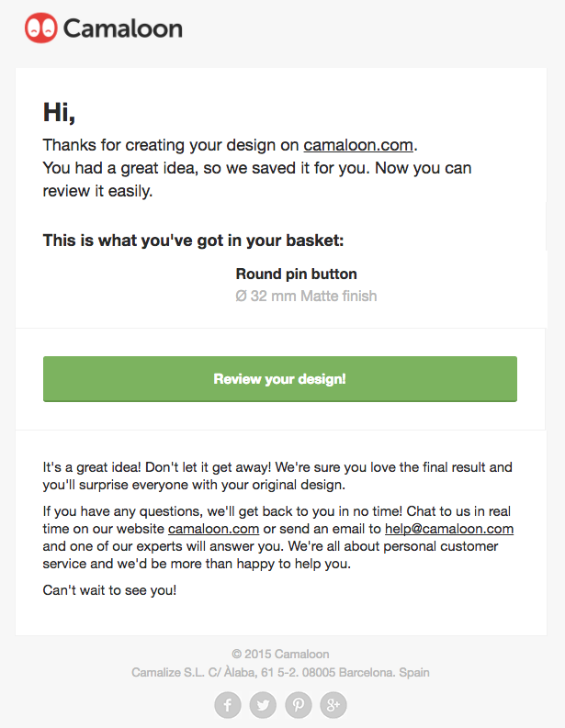
Task: Open the Pinterest icon in the footer
Action: click(x=299, y=705)
